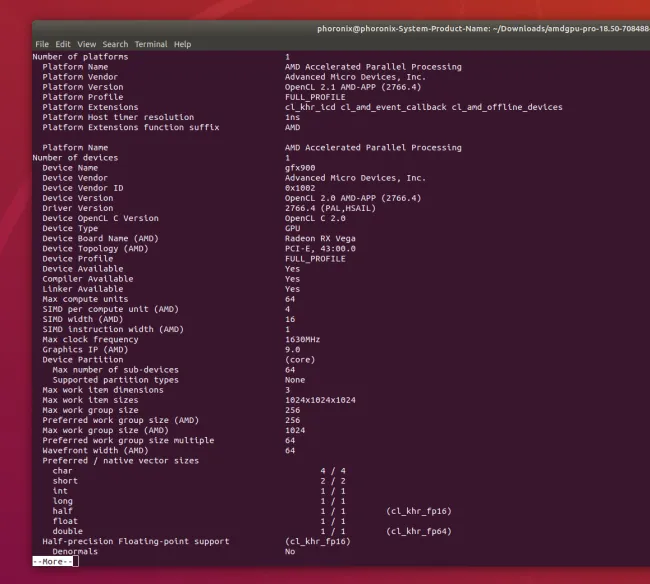
Task: Open the Terminal menu
Action: click(x=151, y=45)
